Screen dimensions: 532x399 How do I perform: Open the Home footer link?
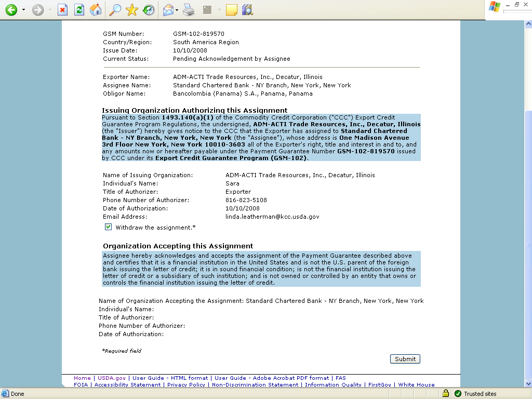(x=82, y=378)
